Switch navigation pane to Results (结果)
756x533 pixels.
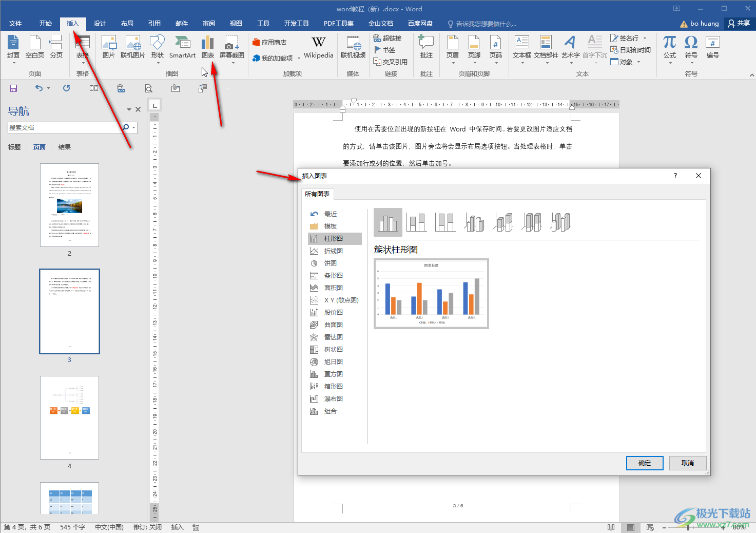click(x=65, y=147)
